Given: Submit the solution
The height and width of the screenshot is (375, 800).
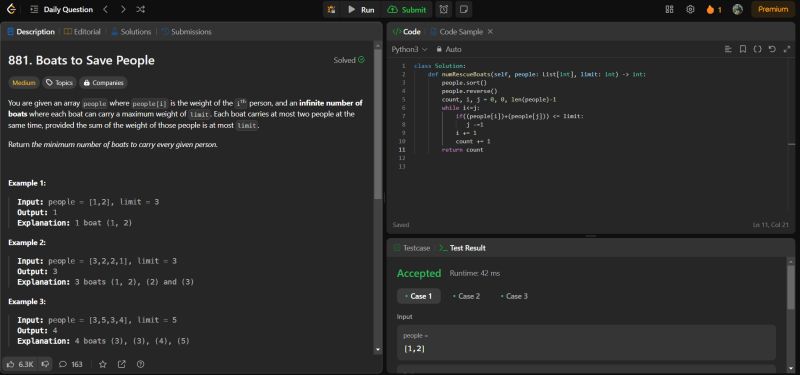Looking at the screenshot, I should coord(407,9).
